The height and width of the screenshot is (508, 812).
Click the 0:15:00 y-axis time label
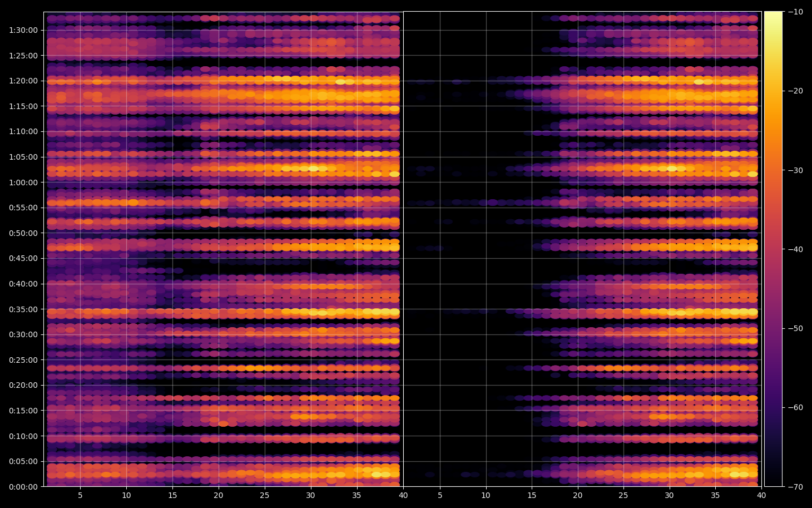[23, 411]
